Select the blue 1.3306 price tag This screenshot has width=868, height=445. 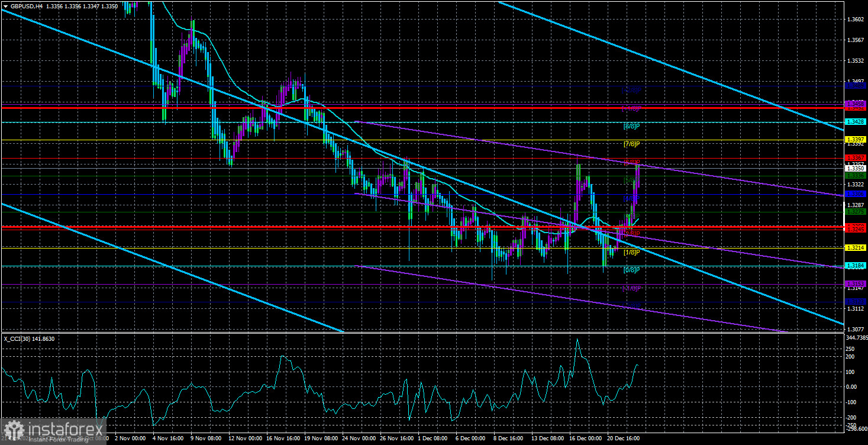[x=856, y=194]
